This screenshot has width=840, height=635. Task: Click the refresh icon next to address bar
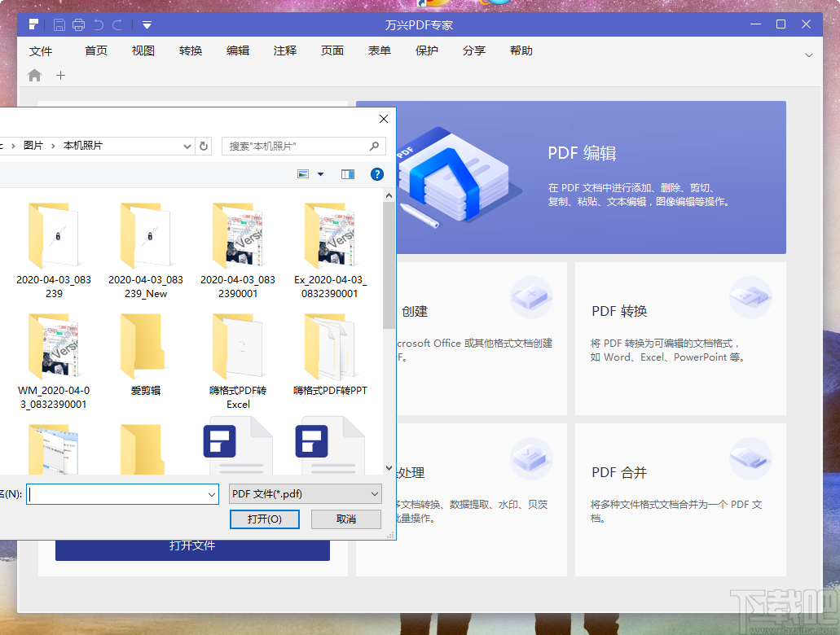(x=203, y=146)
